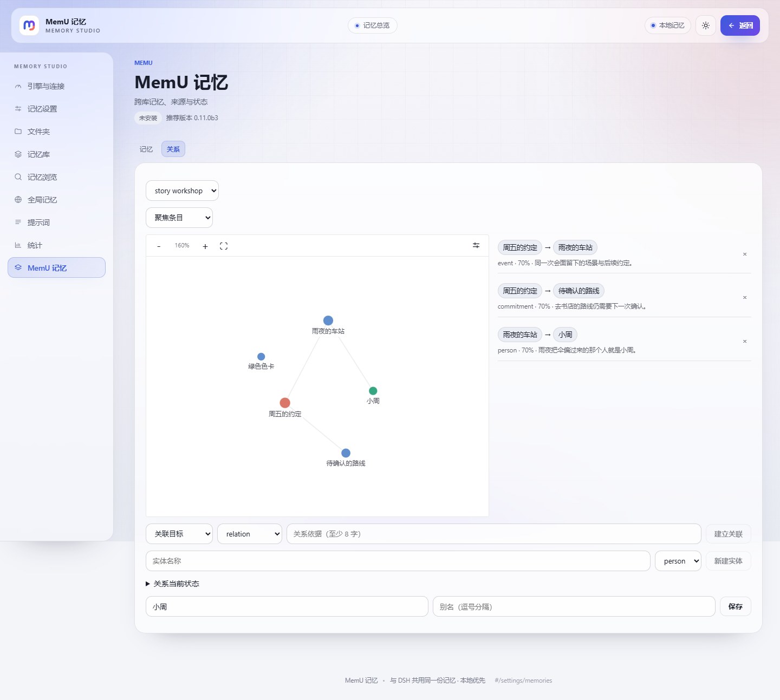Click the 推荐版本 0.11.0b3 text
The width and height of the screenshot is (780, 700).
pos(192,118)
